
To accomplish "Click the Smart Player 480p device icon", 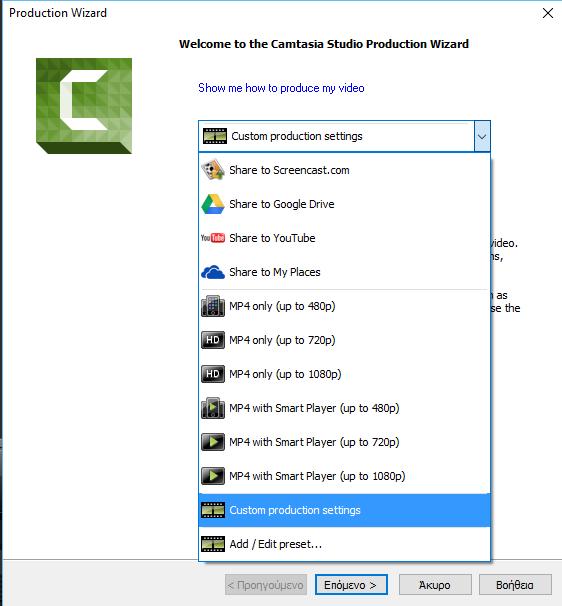I will coord(213,408).
